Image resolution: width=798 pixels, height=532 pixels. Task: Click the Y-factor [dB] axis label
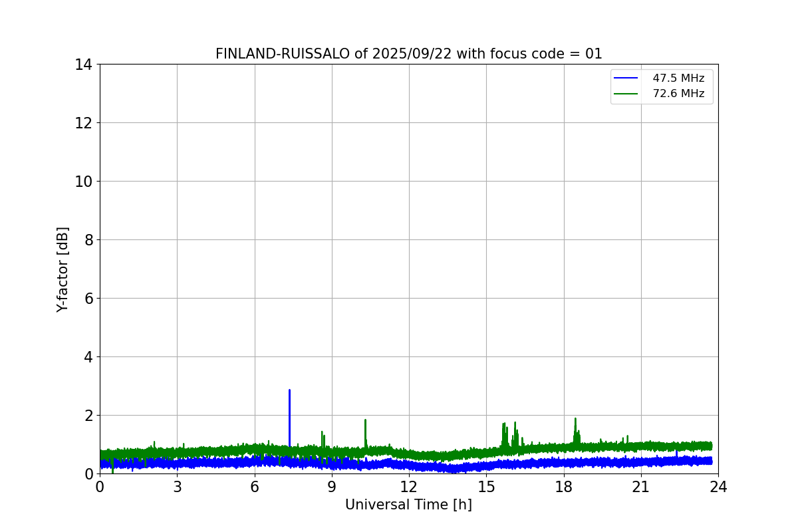[x=63, y=269]
